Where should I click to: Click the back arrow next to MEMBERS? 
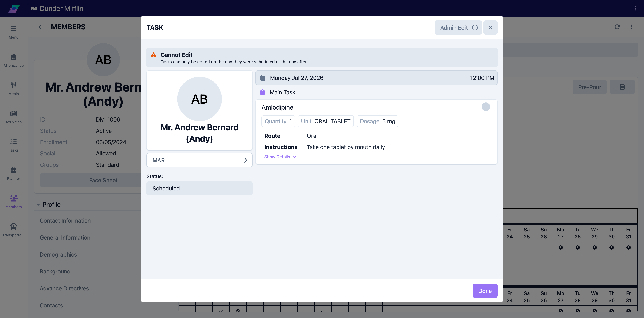pyautogui.click(x=41, y=27)
